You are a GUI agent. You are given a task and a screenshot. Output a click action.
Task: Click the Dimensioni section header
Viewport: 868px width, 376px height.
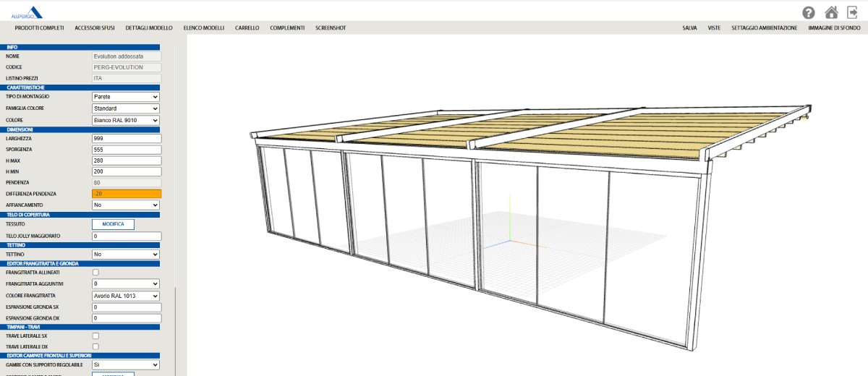(x=80, y=129)
